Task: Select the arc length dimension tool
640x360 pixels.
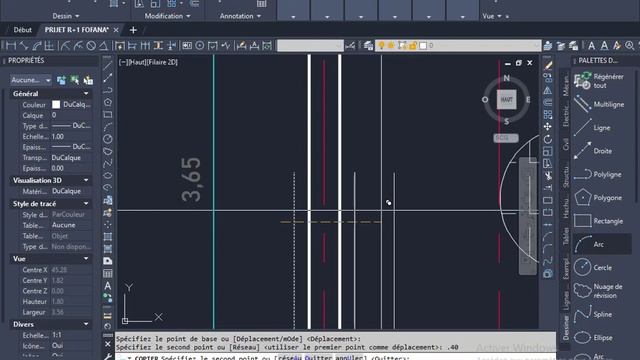Action: click(x=37, y=46)
